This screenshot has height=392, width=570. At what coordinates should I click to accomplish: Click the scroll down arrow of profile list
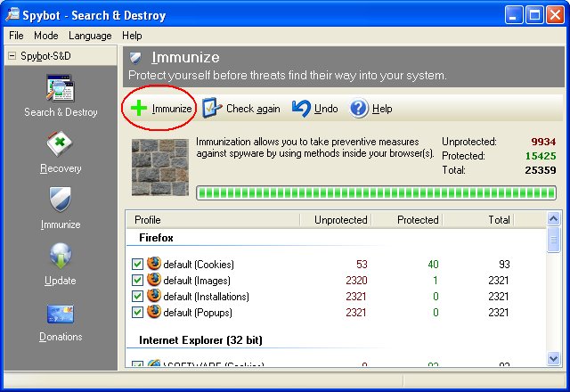553,358
